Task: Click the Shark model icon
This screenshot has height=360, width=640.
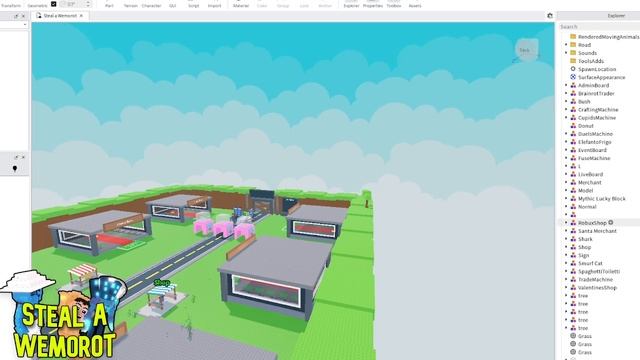Action: [573, 239]
